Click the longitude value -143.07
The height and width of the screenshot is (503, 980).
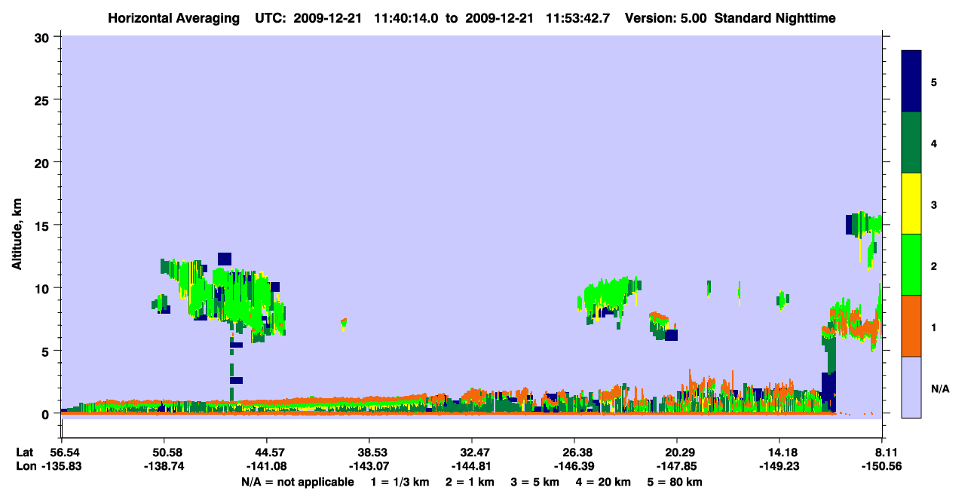pyautogui.click(x=369, y=466)
